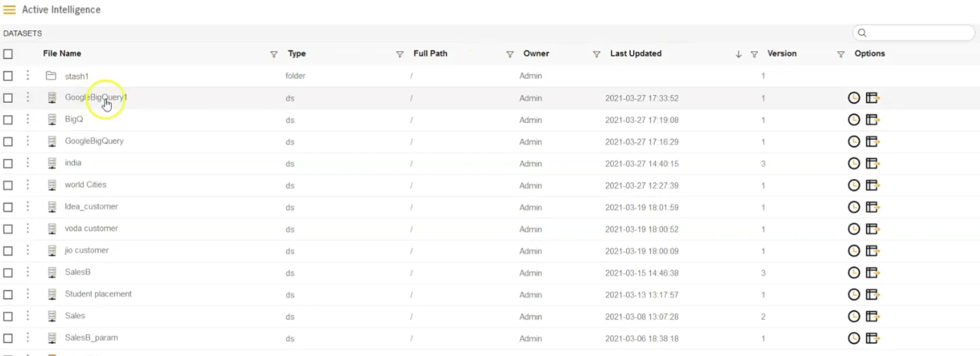The width and height of the screenshot is (980, 356).
Task: Tick the checkbox for india dataset
Action: (x=8, y=164)
